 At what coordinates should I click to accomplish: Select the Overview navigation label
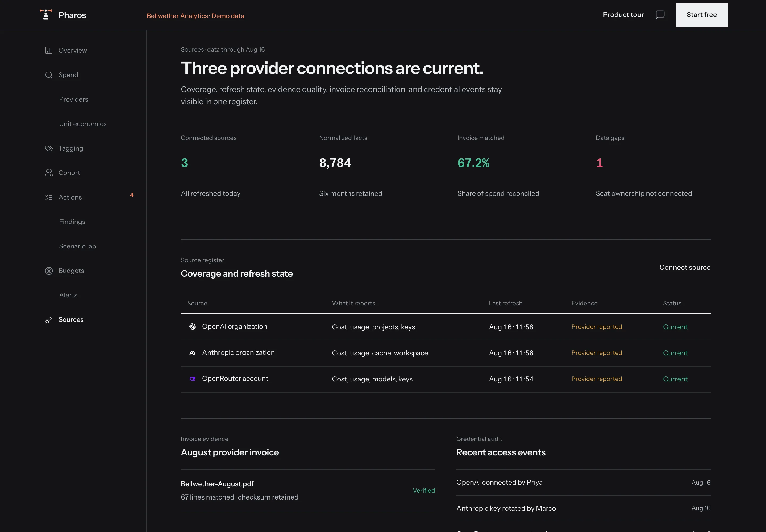click(x=73, y=50)
